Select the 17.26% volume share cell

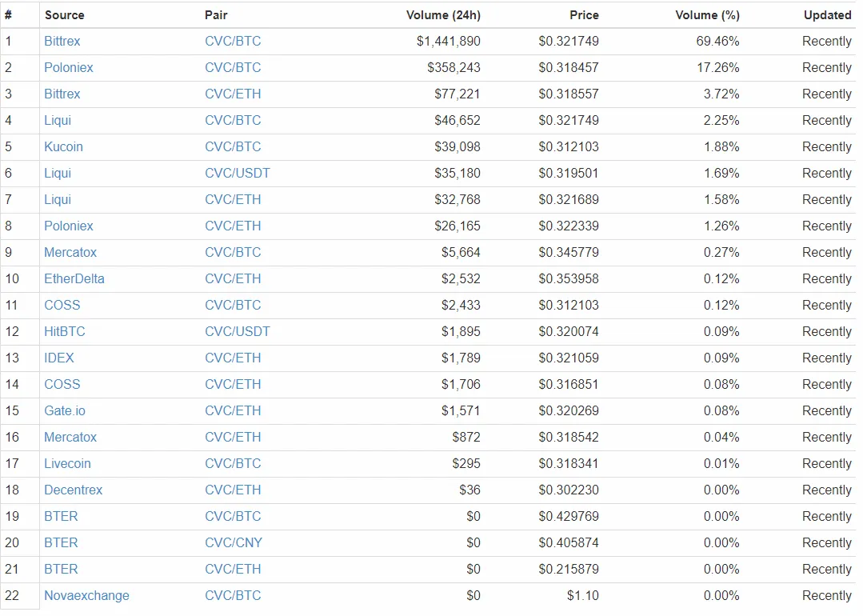[x=717, y=68]
